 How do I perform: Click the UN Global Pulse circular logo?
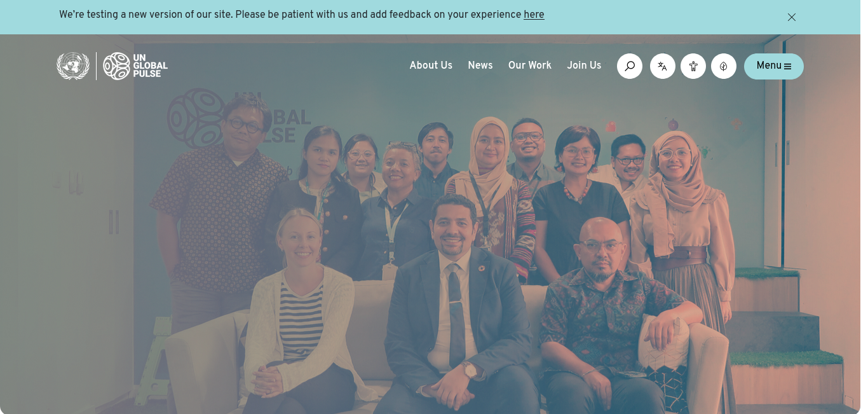tap(117, 66)
